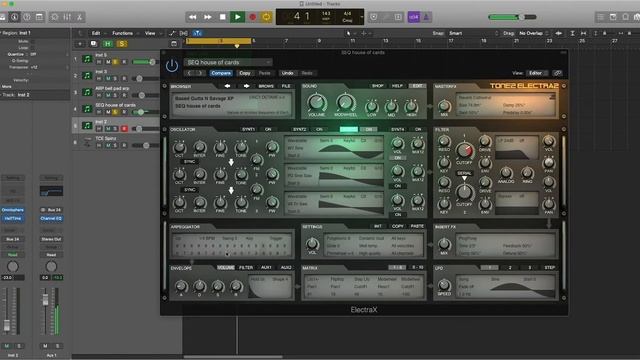
Task: Toggle the Automation curve icon
Action: click(172, 33)
